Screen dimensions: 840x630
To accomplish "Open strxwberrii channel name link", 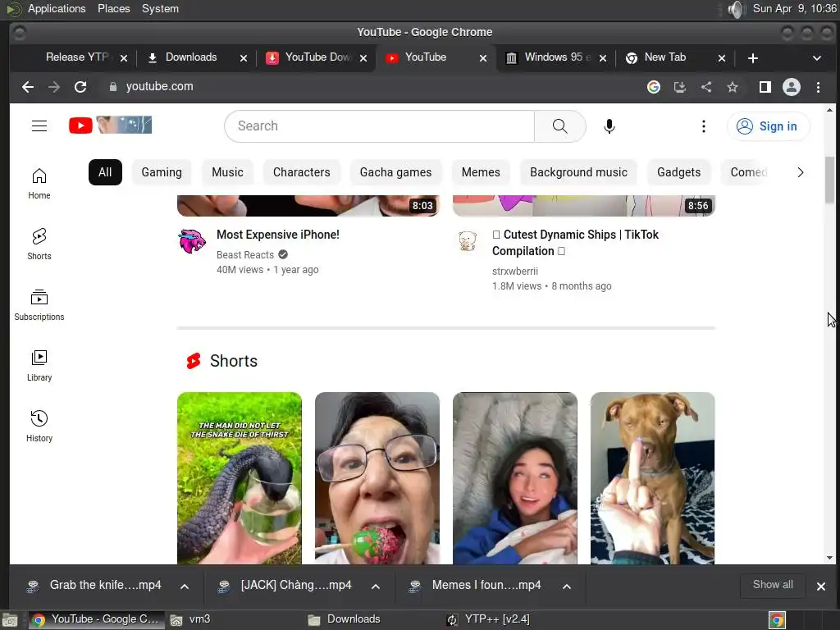I will point(515,272).
